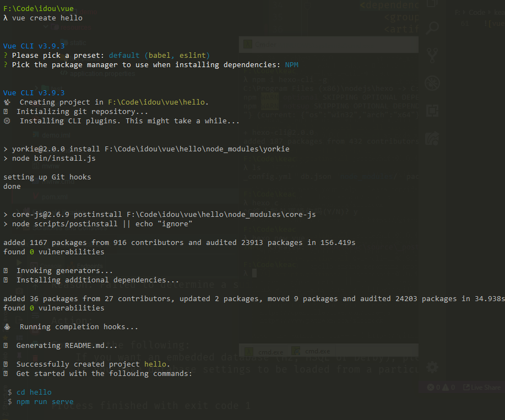
Task: Click 'default (babel, eslint)' preset answer
Action: 159,56
